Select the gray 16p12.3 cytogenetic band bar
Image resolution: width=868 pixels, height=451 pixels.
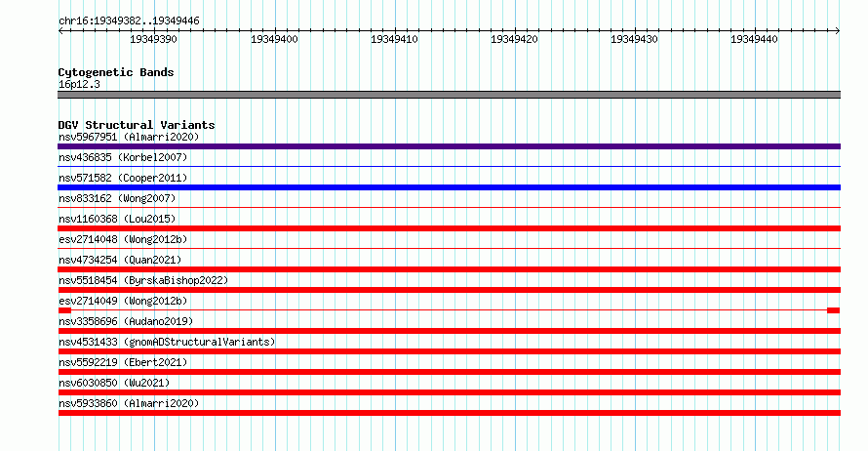(449, 95)
